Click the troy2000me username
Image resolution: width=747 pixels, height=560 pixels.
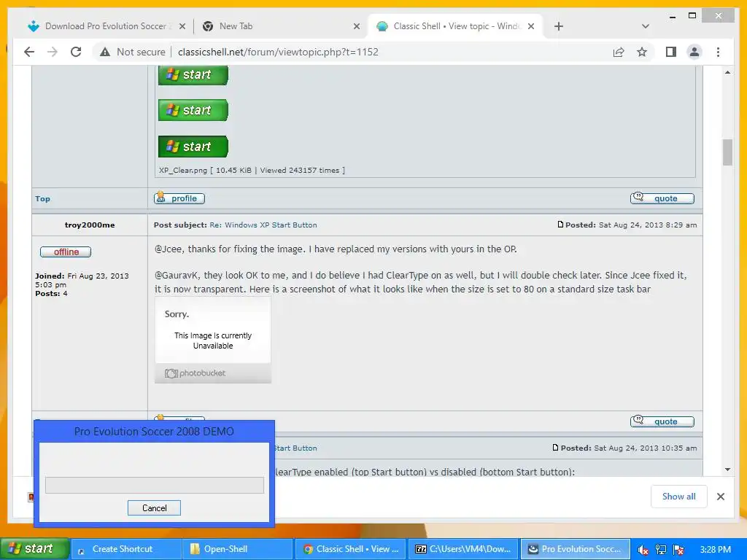point(90,225)
